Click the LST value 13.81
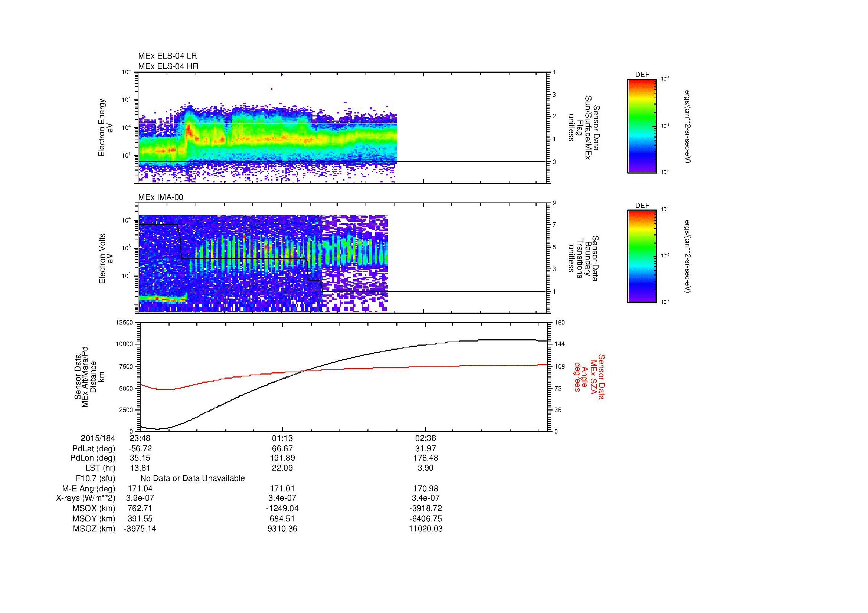 [140, 468]
